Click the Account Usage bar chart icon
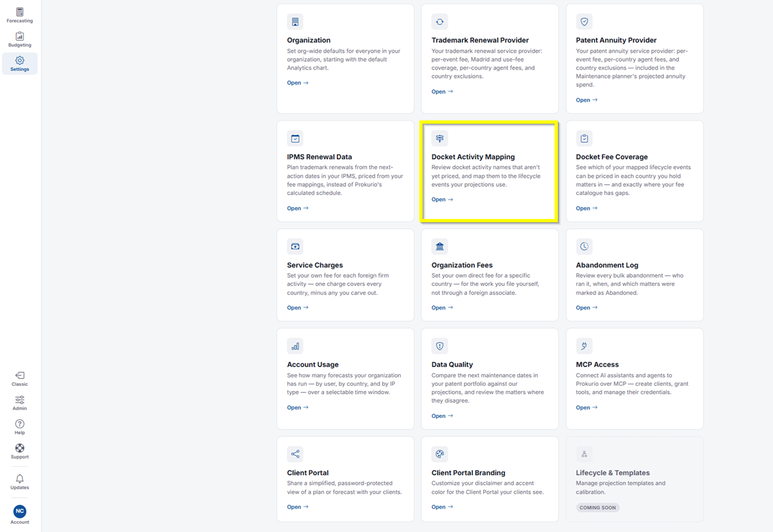The height and width of the screenshot is (532, 773). [x=295, y=346]
